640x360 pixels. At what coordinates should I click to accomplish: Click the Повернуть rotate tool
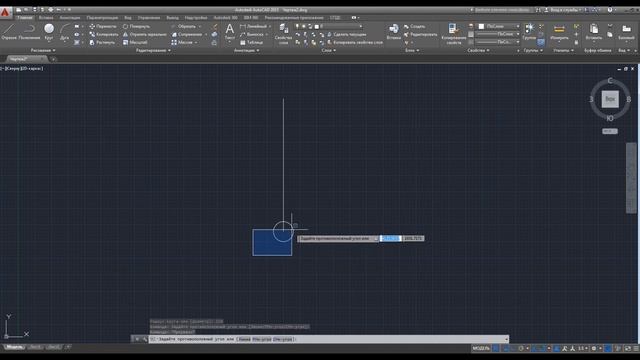pyautogui.click(x=136, y=26)
